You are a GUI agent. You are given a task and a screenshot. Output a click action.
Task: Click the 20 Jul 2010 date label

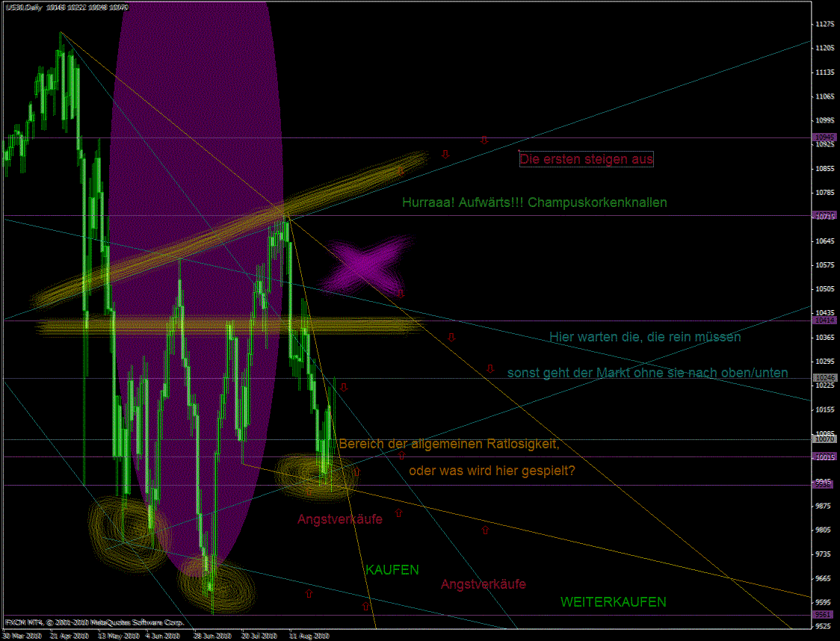[259, 636]
